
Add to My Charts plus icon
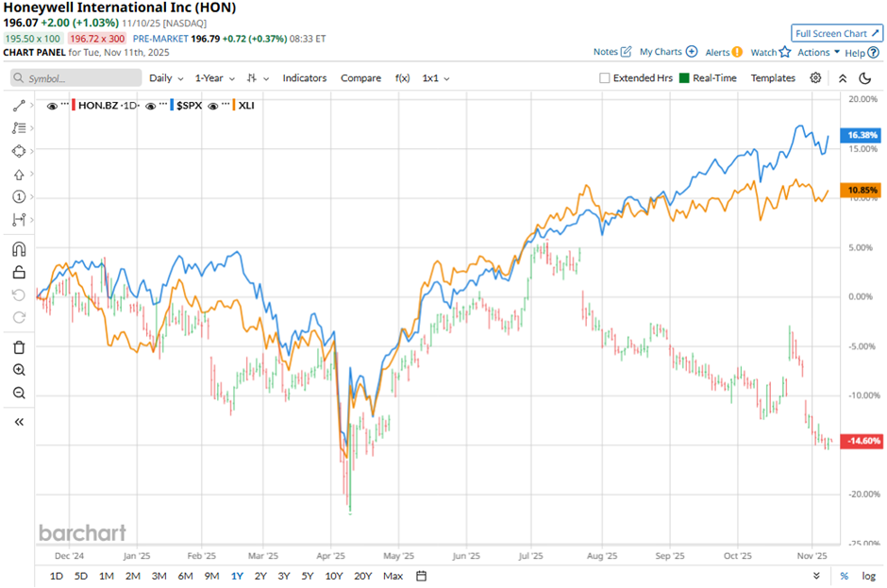coord(692,52)
